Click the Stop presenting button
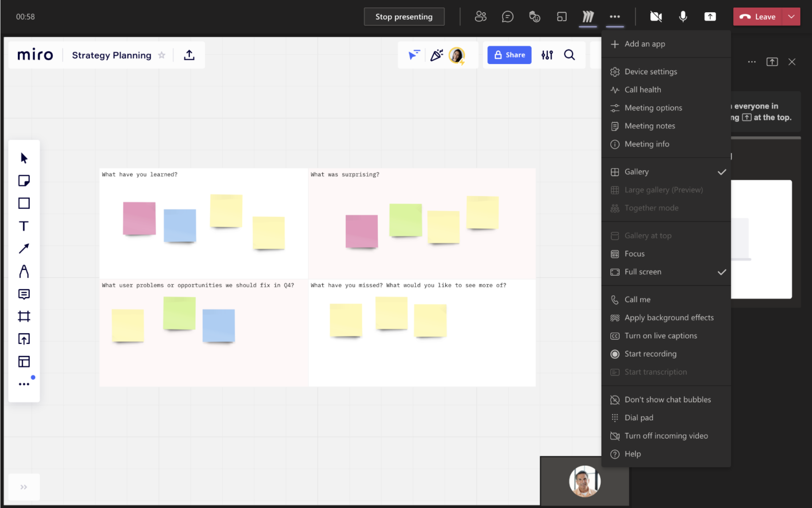This screenshot has width=812, height=508. pyautogui.click(x=404, y=17)
